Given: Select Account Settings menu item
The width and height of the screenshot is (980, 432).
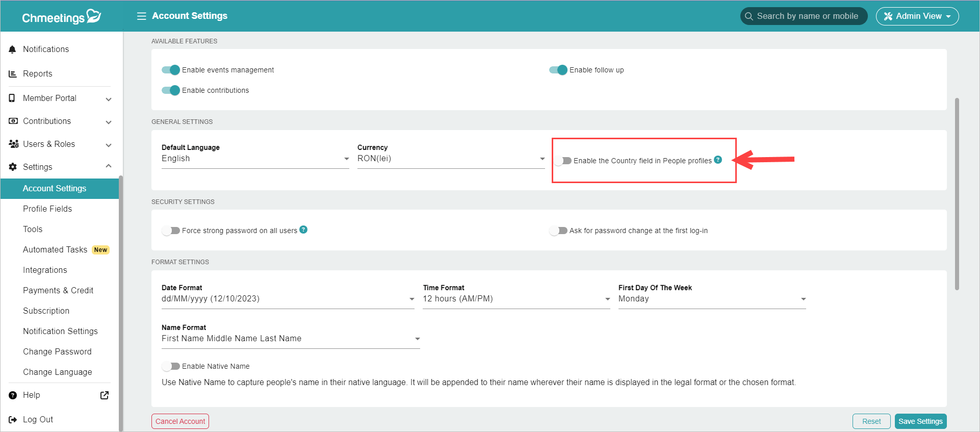Looking at the screenshot, I should 60,188.
